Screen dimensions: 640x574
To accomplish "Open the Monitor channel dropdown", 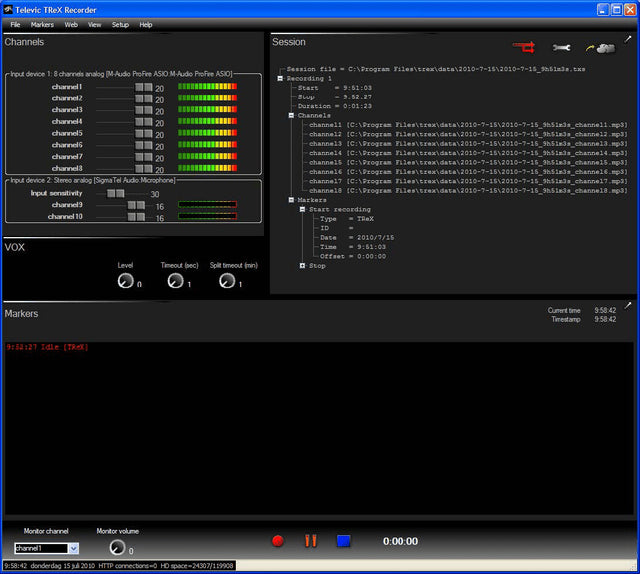I will pos(73,548).
